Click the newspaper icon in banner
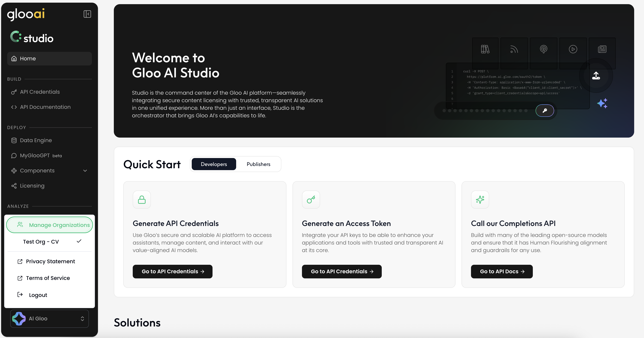 602,49
